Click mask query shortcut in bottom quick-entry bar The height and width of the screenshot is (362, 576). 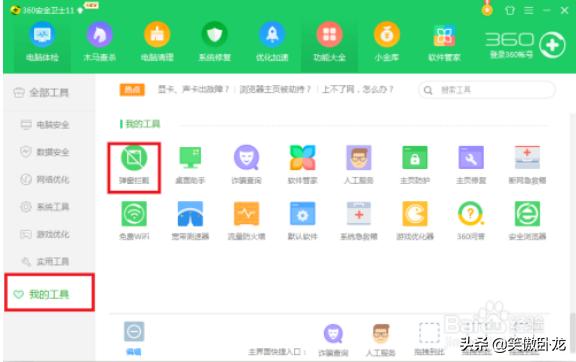click(x=333, y=340)
